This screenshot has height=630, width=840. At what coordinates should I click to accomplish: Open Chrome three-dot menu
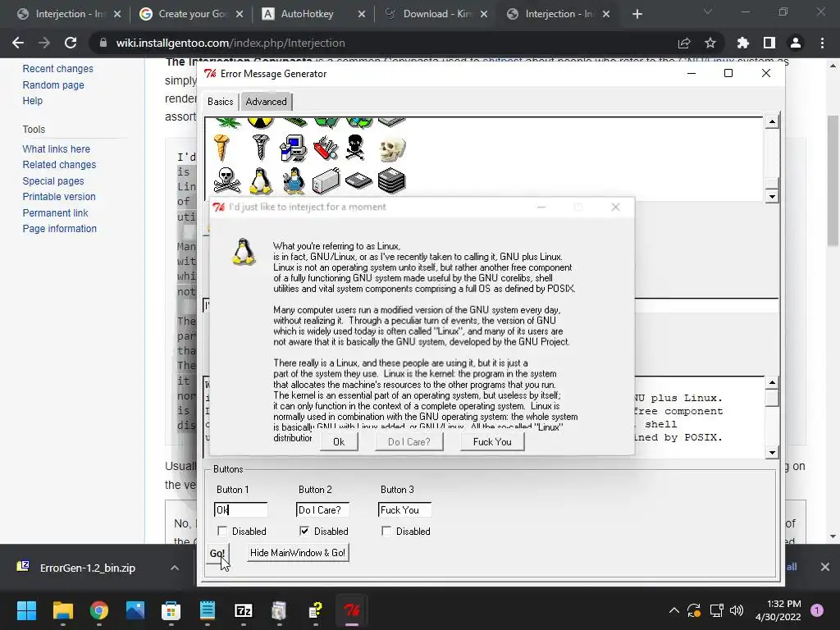tap(822, 43)
